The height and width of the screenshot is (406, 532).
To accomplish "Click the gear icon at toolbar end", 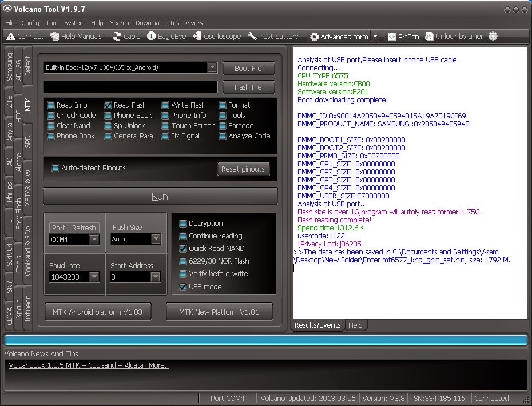I will [493, 36].
